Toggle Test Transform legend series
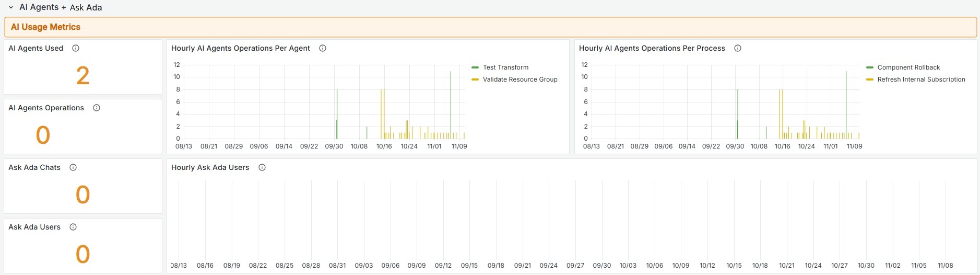Viewport: 980px width, 275px height. [x=505, y=67]
